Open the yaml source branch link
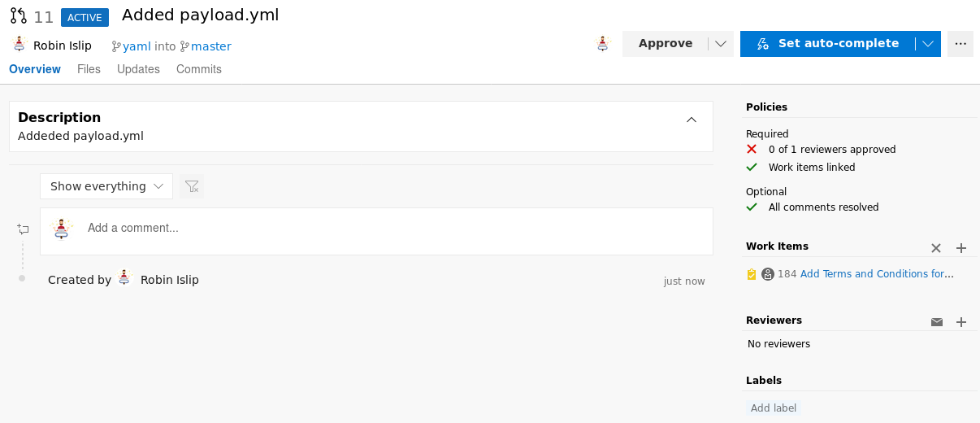Viewport: 980px width, 423px height. pos(137,46)
